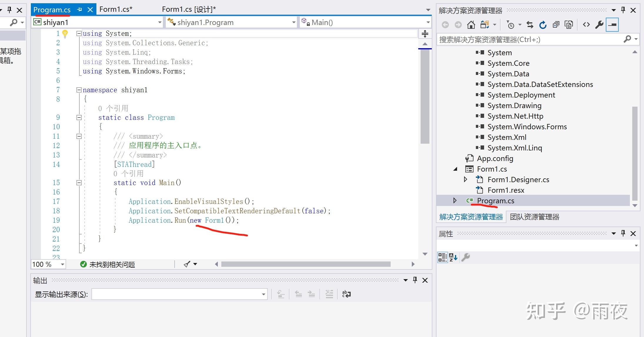Screen dimensions: 644x337
Task: Click Collapse All in Solution Explorer
Action: [556, 25]
